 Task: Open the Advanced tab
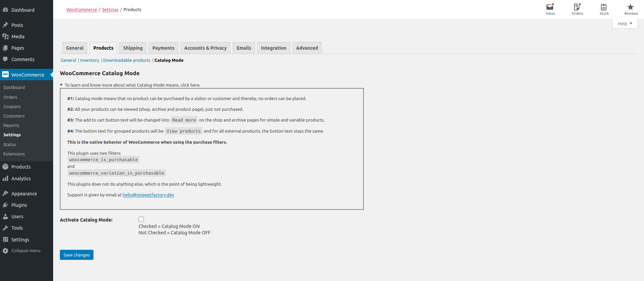pos(307,48)
